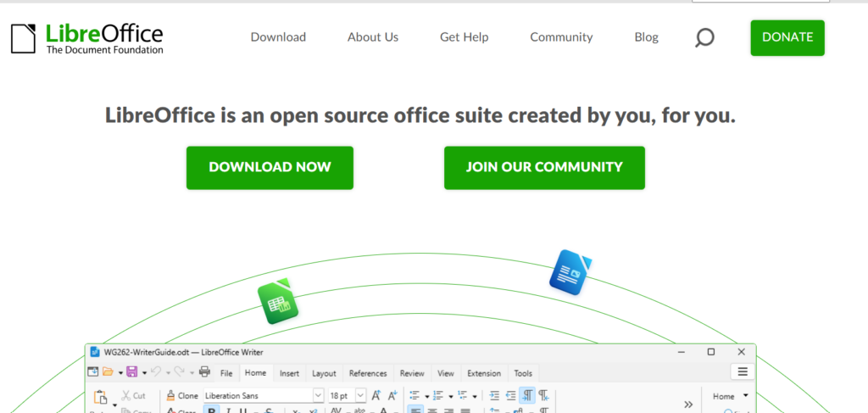Open the Community navigation item

[561, 37]
